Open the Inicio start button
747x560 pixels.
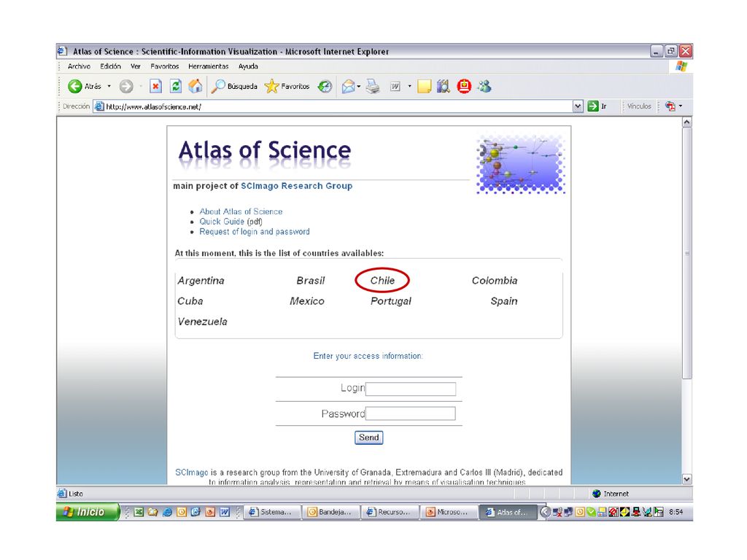(x=87, y=512)
